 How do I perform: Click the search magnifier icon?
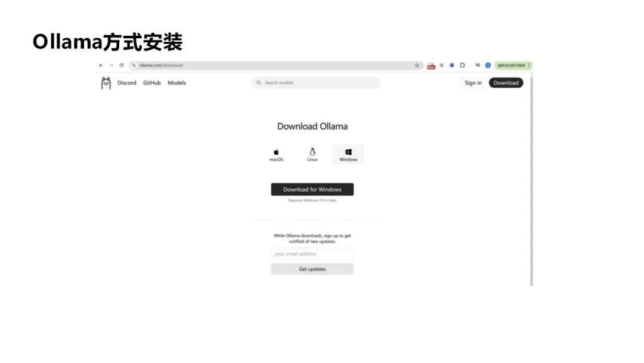click(x=259, y=82)
